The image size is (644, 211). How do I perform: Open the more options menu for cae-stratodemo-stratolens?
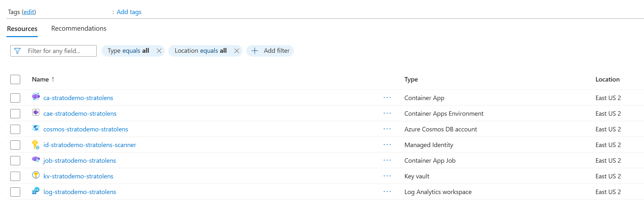[x=387, y=113]
